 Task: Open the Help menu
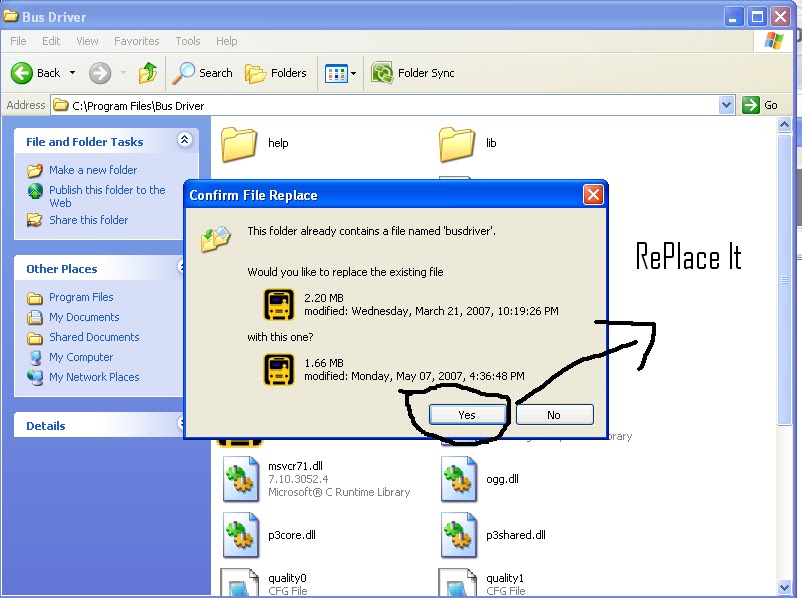click(226, 41)
